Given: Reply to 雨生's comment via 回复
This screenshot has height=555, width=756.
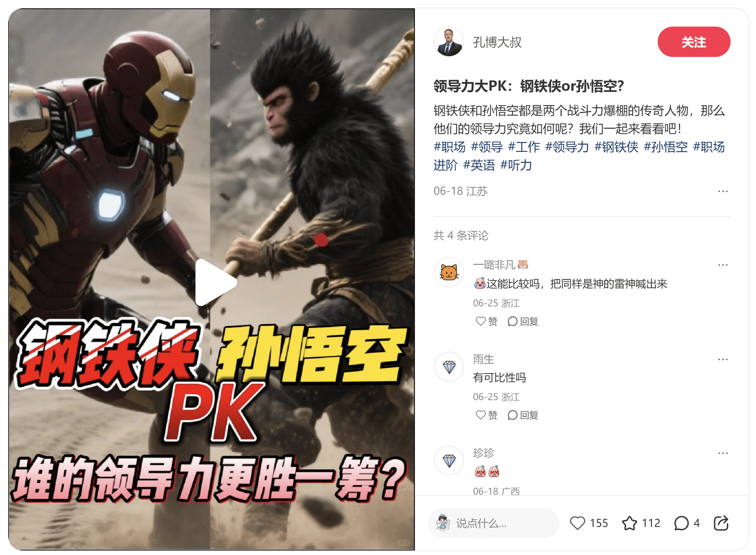Looking at the screenshot, I should 523,415.
